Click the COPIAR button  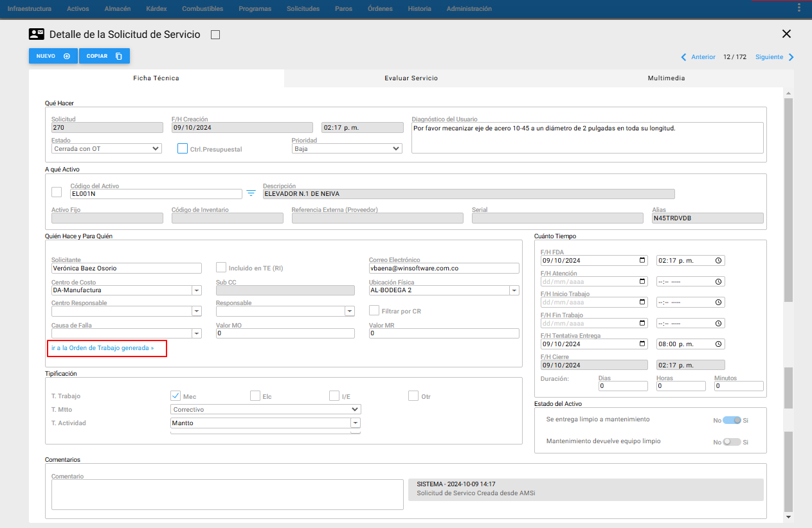[x=104, y=56]
